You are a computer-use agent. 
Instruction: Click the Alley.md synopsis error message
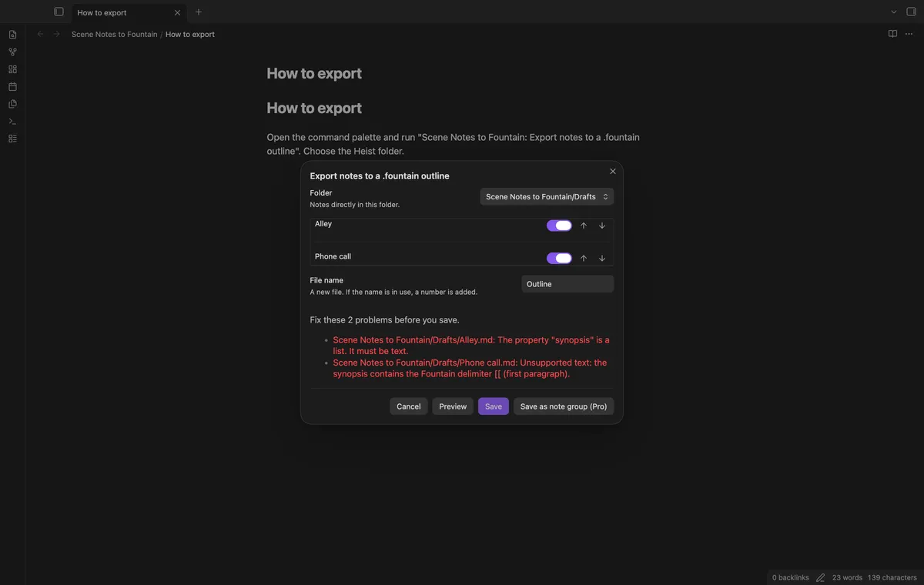(471, 346)
